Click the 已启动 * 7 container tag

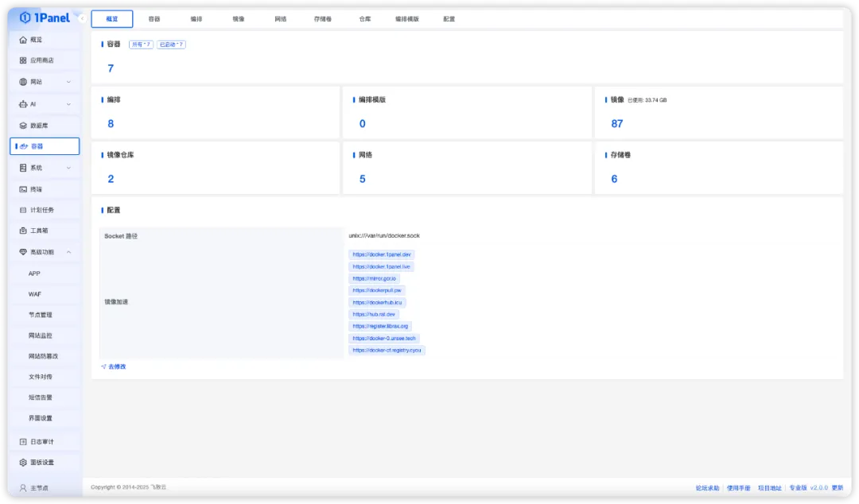[x=171, y=45]
